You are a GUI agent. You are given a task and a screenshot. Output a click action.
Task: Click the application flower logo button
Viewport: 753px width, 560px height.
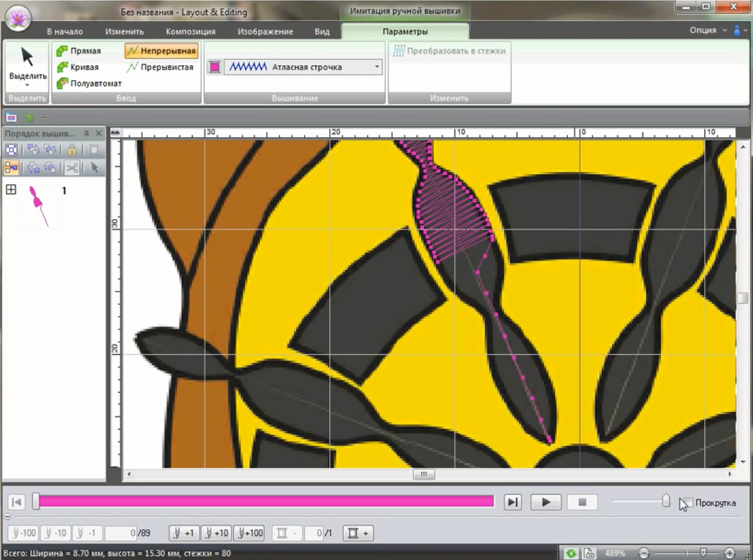pyautogui.click(x=18, y=17)
